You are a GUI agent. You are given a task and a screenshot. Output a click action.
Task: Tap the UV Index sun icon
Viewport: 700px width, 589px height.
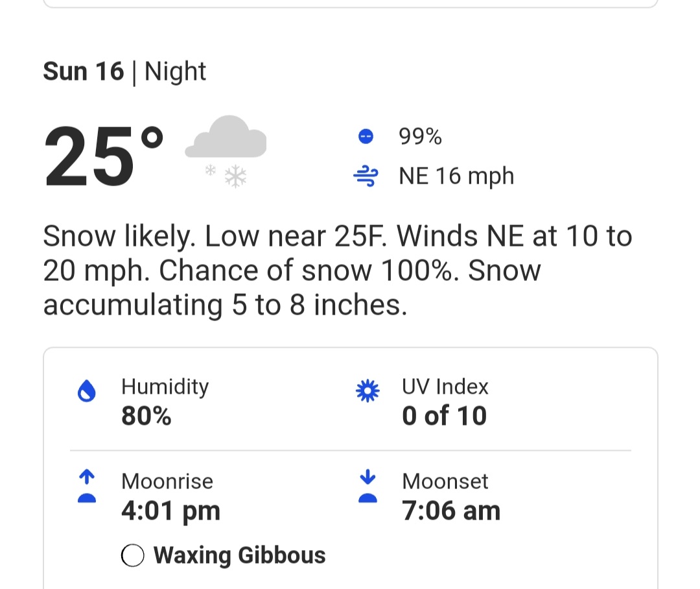367,391
